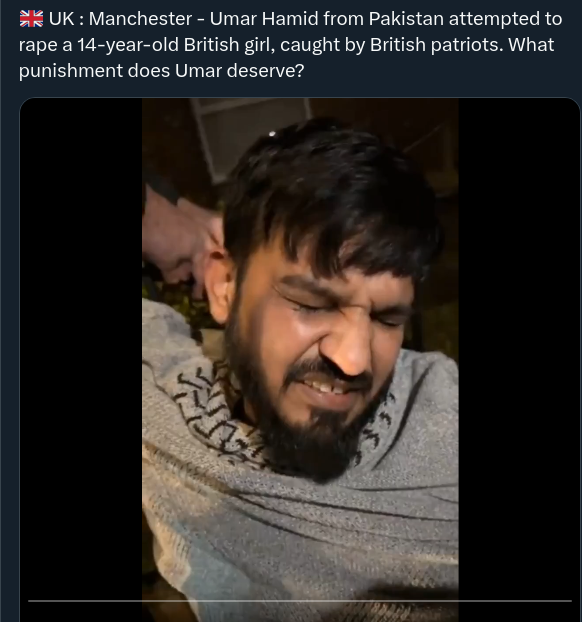Screen dimensions: 582x622
Task: Click the 'UK :' text beside the flag
Action: tap(66, 19)
